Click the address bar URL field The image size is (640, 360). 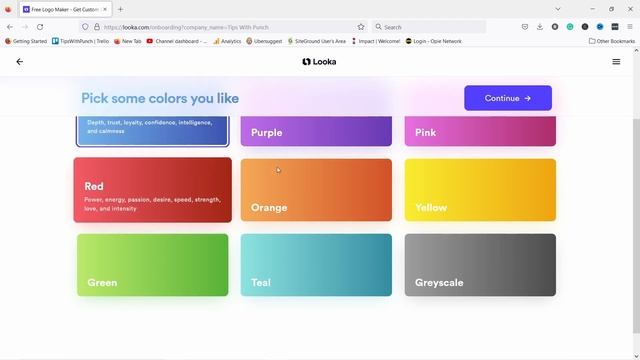(x=222, y=27)
